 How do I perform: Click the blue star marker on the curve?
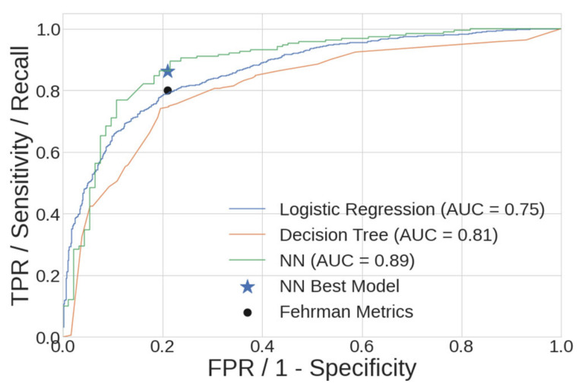[x=167, y=71]
